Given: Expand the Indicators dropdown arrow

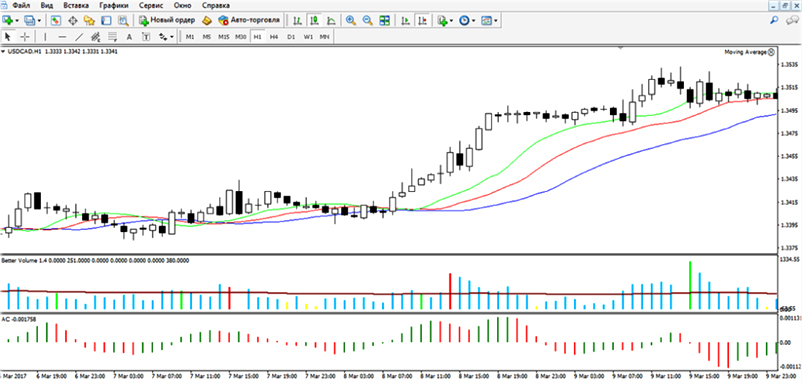Looking at the screenshot, I should click(451, 20).
